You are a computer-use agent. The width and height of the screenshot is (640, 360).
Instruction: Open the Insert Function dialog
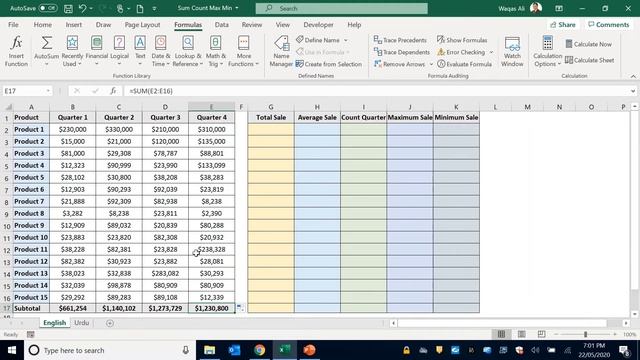pos(16,51)
